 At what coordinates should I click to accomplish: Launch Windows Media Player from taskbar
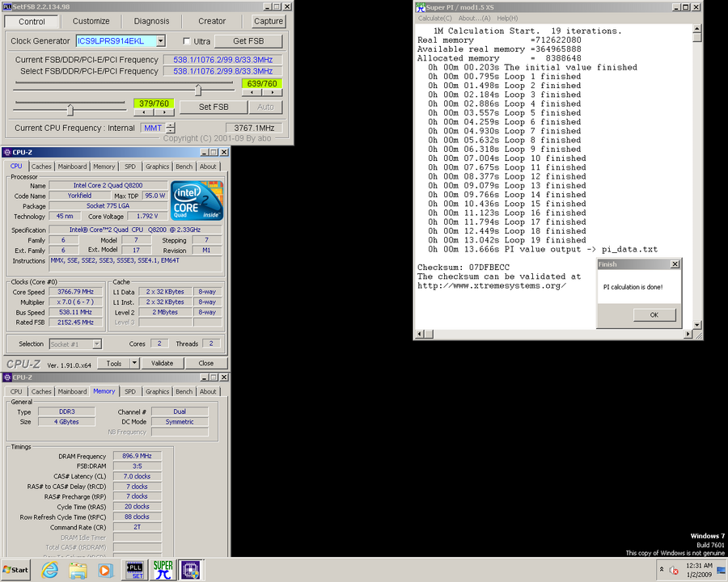105,570
